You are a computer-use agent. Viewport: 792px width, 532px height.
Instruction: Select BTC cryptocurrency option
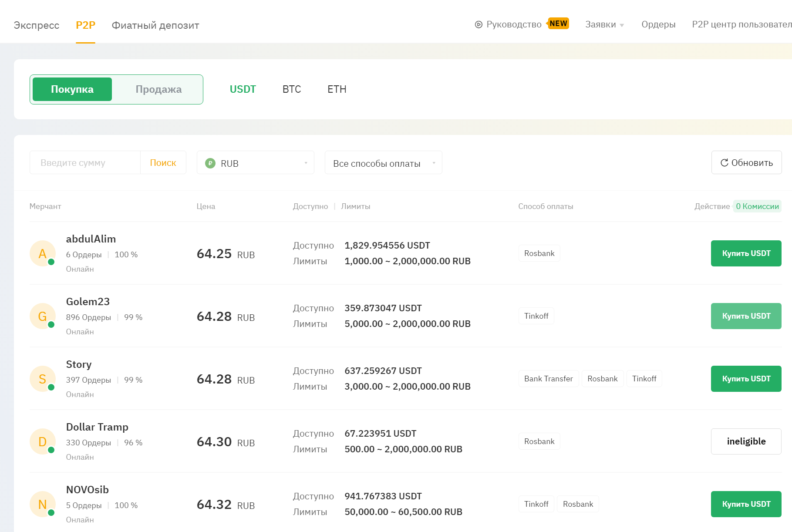[291, 89]
